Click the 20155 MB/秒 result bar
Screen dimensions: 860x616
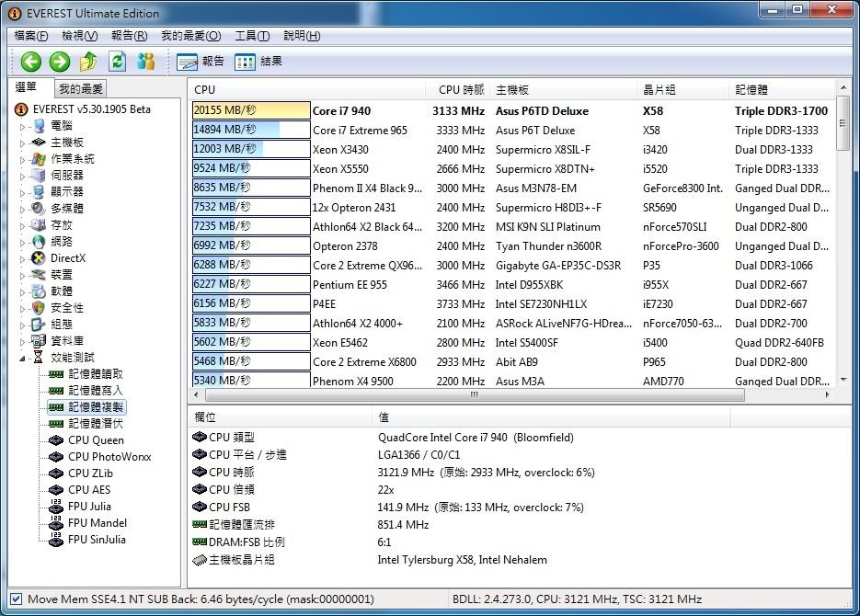tap(251, 110)
